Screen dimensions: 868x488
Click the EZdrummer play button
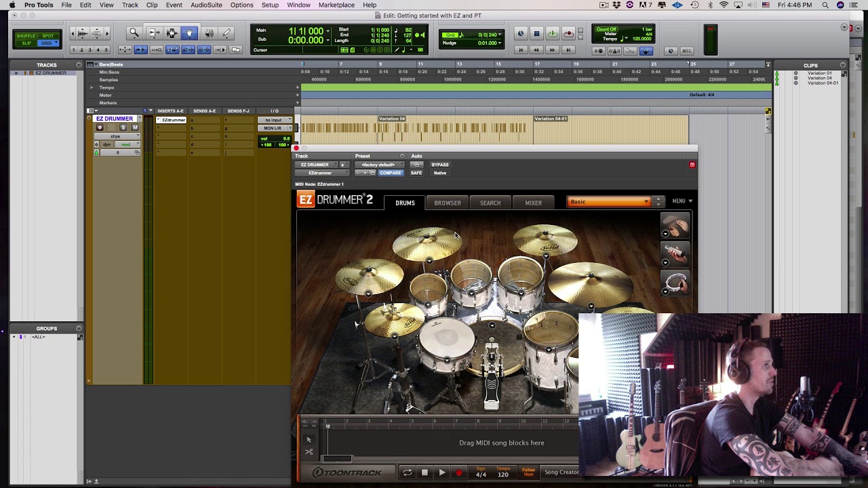point(441,472)
